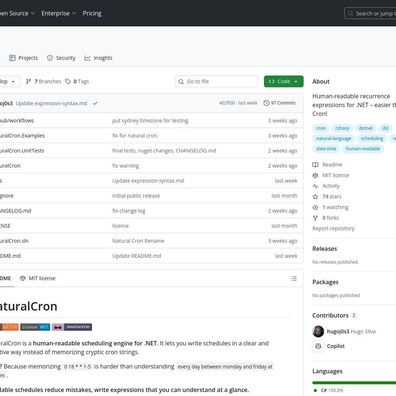Image resolution: width=396 pixels, height=396 pixels.
Task: Select the natural-language topic tag
Action: 334,139
